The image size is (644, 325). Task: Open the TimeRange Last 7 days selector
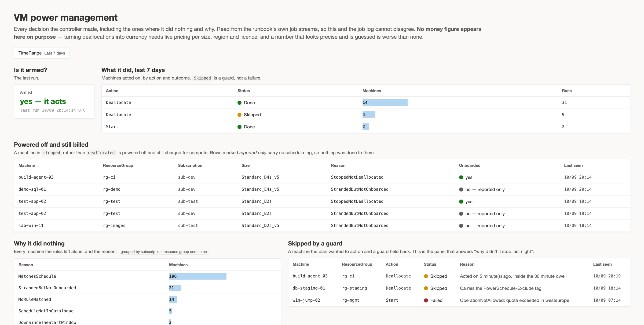(x=42, y=53)
